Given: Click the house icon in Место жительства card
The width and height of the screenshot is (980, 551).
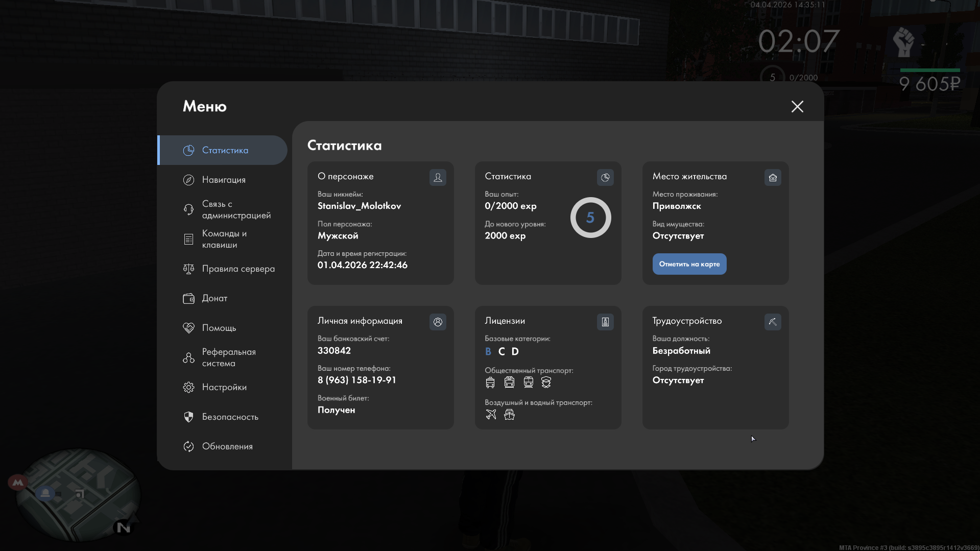Looking at the screenshot, I should click(773, 177).
